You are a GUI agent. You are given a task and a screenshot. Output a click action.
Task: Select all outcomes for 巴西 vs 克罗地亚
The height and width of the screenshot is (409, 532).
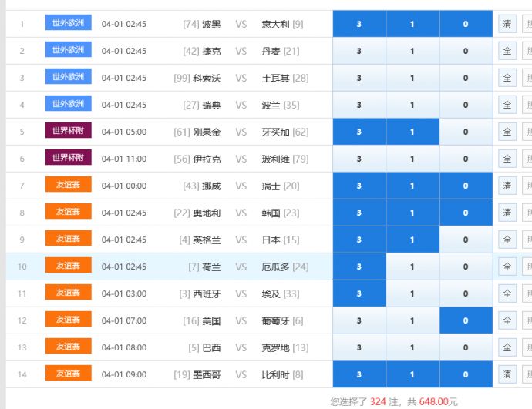pyautogui.click(x=507, y=347)
